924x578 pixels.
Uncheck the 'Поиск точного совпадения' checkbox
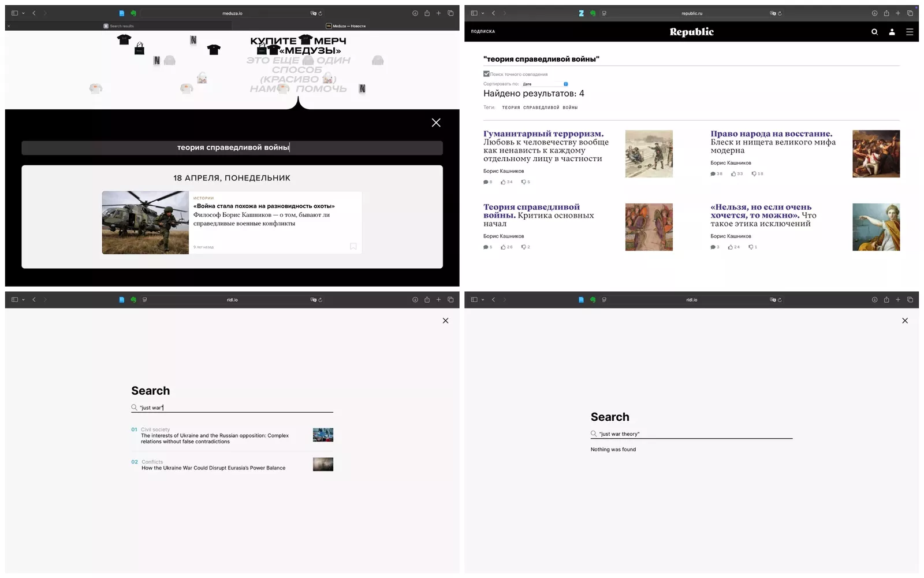point(486,74)
